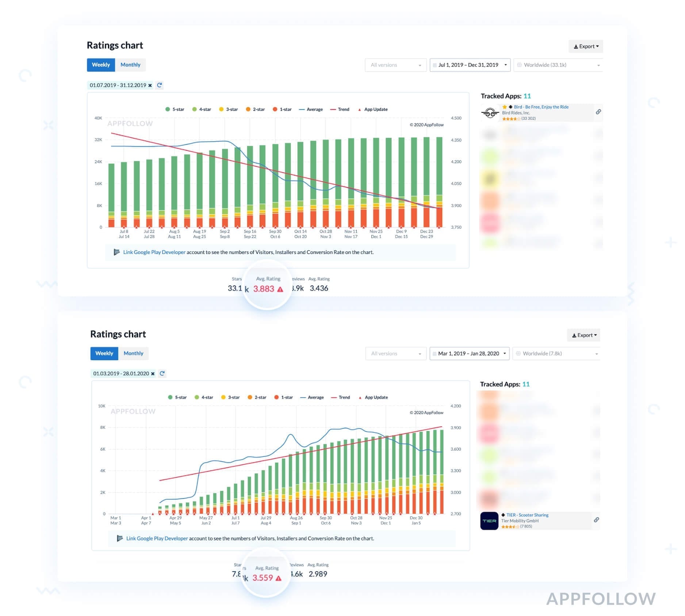This screenshot has width=685, height=616.
Task: Export the bottom Ratings chart
Action: 584,335
